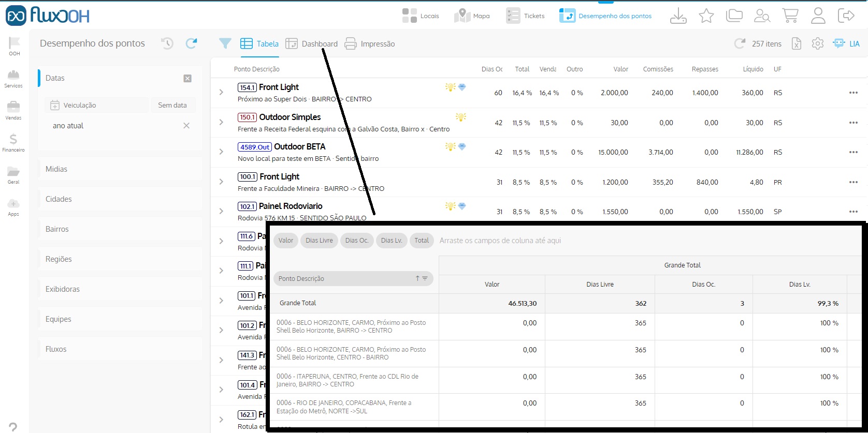Open the shopping cart icon
The height and width of the screenshot is (433, 868).
coord(790,16)
